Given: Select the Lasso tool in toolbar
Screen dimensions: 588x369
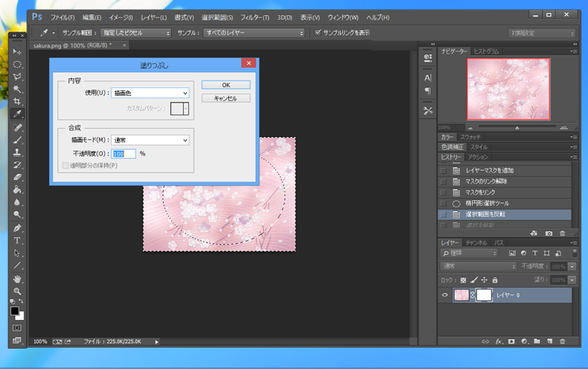Looking at the screenshot, I should click(17, 77).
